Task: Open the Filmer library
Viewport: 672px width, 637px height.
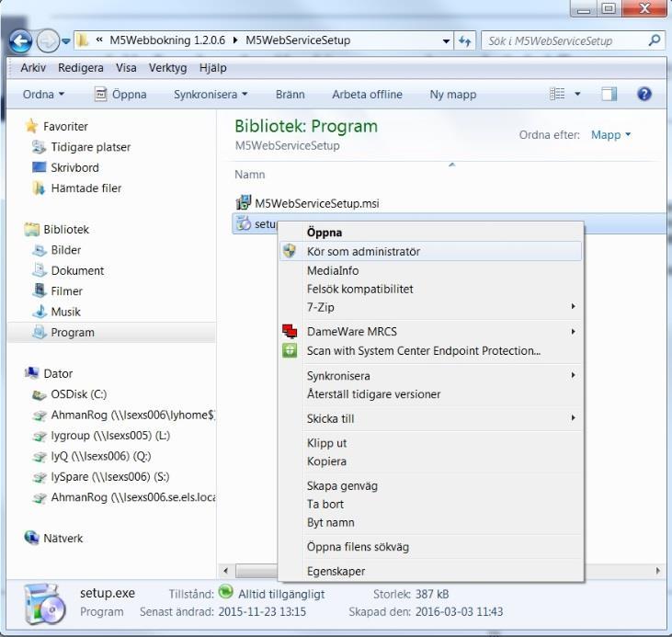Action: (x=66, y=291)
